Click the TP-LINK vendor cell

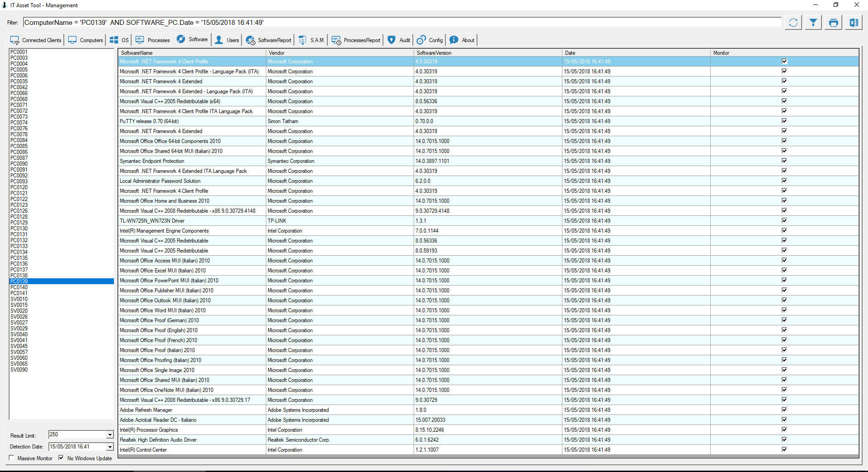coord(340,221)
